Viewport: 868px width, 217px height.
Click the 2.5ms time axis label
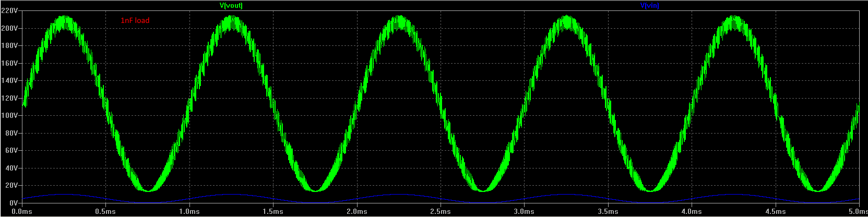441,211
